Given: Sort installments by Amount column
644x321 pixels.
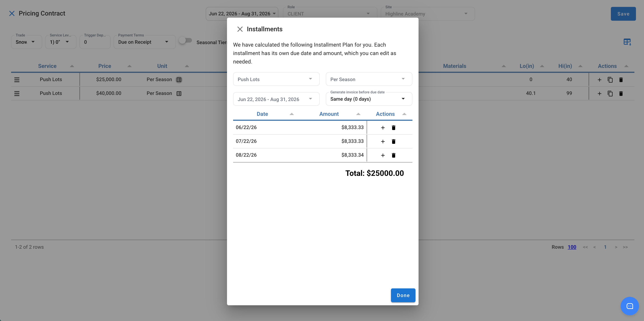Looking at the screenshot, I should tap(329, 114).
